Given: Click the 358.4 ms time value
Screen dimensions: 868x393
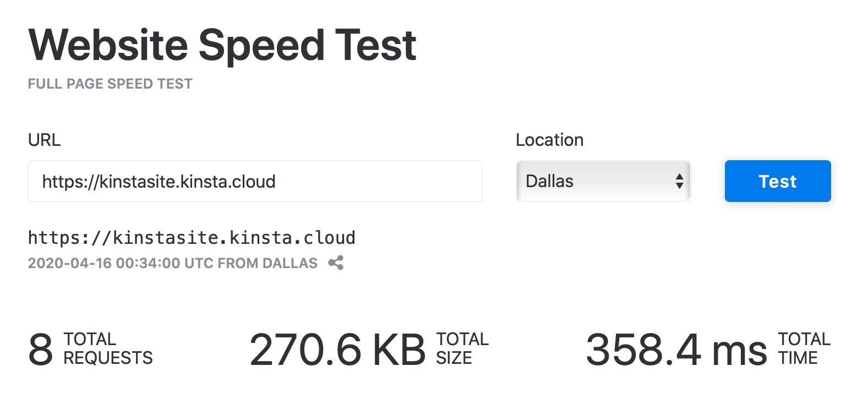Looking at the screenshot, I should pyautogui.click(x=676, y=349).
